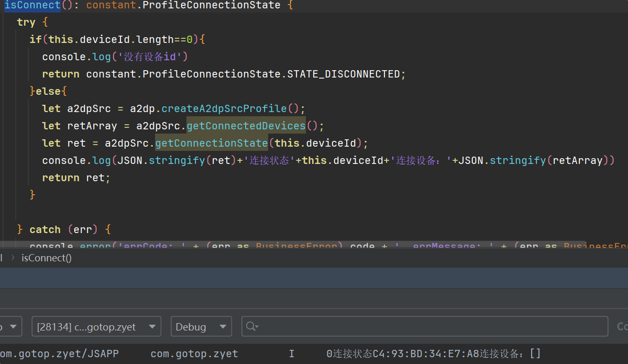This screenshot has height=364, width=628.
Task: Click 'retArray' variable in let statement
Action: pos(92,126)
